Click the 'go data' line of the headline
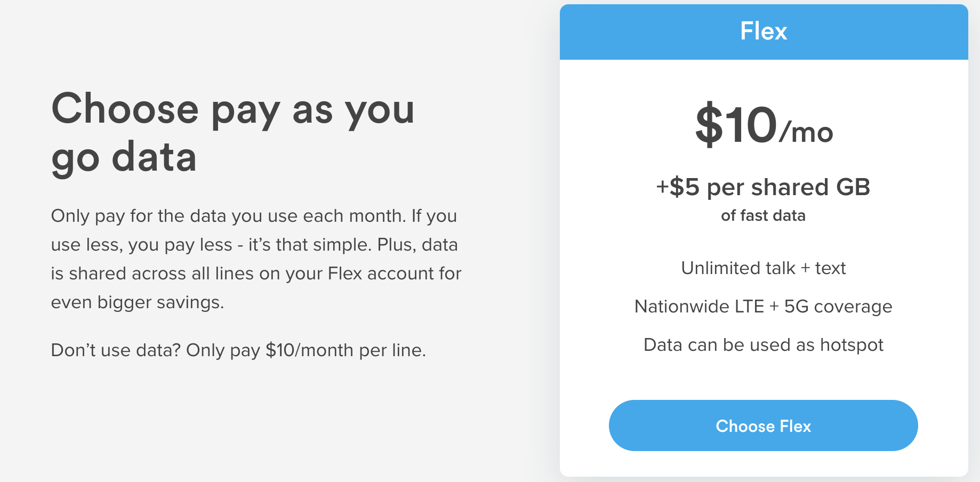980x482 pixels. [124, 157]
